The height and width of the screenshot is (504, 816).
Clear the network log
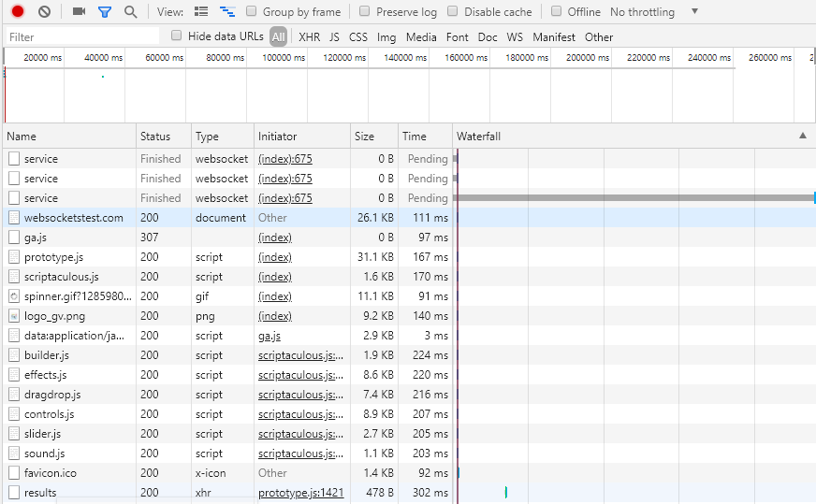(44, 11)
